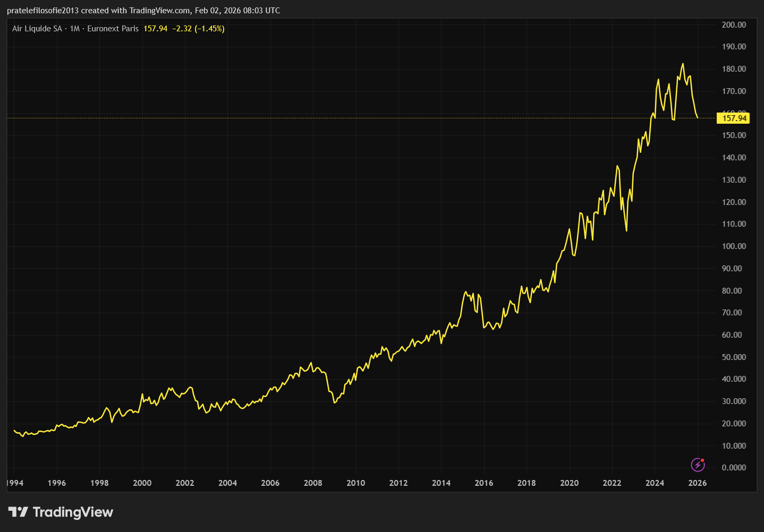Click the 2010 year label

point(356,483)
